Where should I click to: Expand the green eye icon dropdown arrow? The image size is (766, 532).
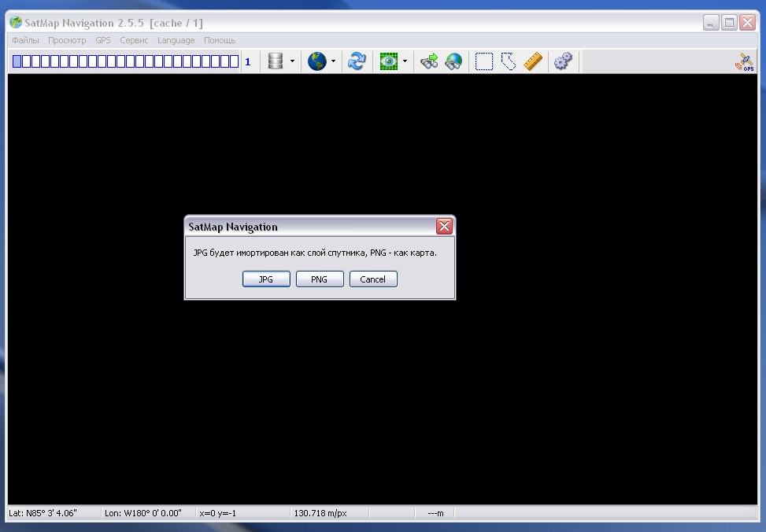click(405, 61)
